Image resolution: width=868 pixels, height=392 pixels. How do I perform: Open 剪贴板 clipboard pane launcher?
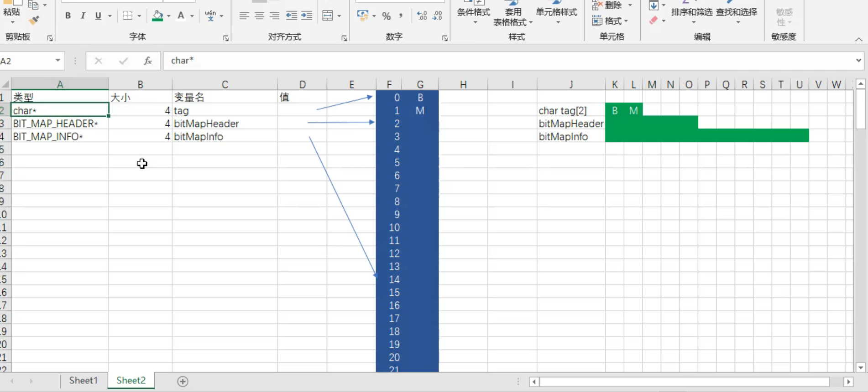click(50, 39)
